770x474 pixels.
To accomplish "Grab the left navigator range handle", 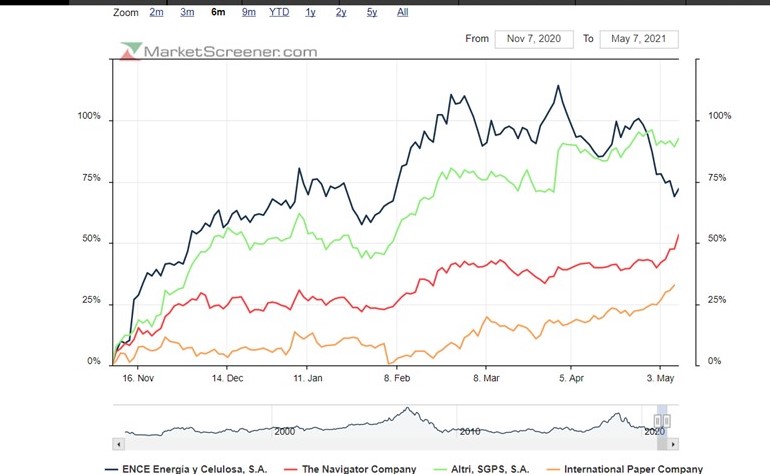I will coord(658,421).
